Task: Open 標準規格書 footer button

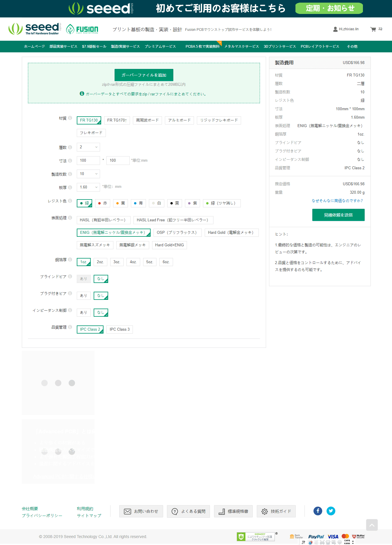Action: point(234,511)
